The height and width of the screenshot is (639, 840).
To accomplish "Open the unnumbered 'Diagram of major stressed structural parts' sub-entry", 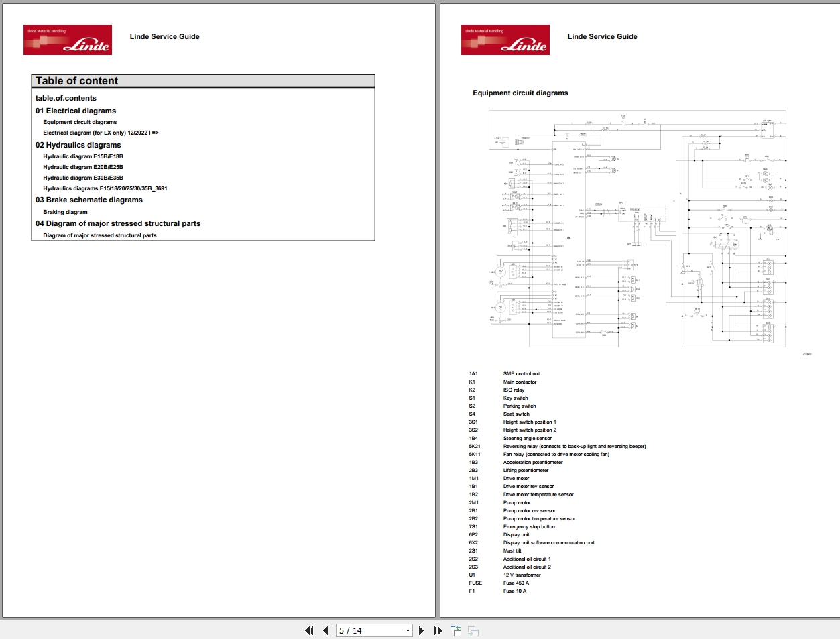I will [x=100, y=235].
